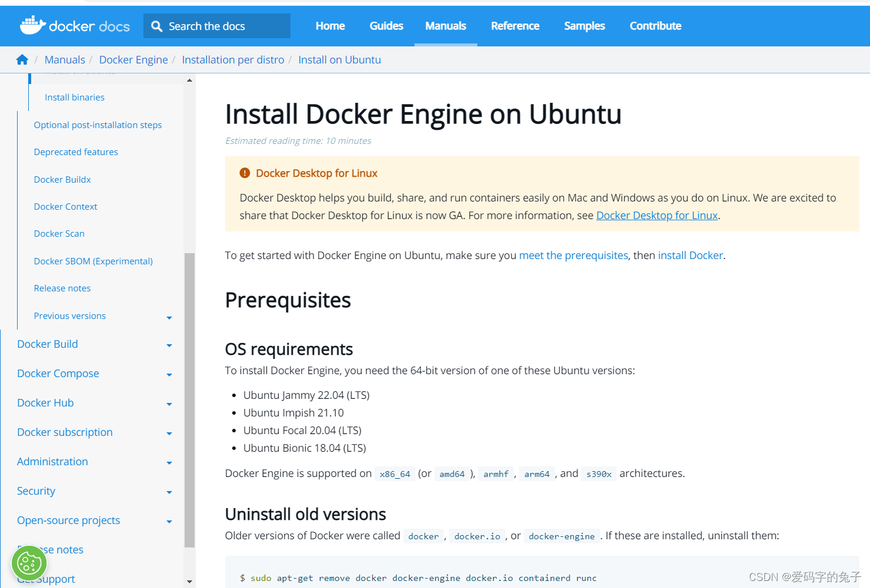Click the apt-get remove command line
This screenshot has height=588, width=870.
[418, 578]
